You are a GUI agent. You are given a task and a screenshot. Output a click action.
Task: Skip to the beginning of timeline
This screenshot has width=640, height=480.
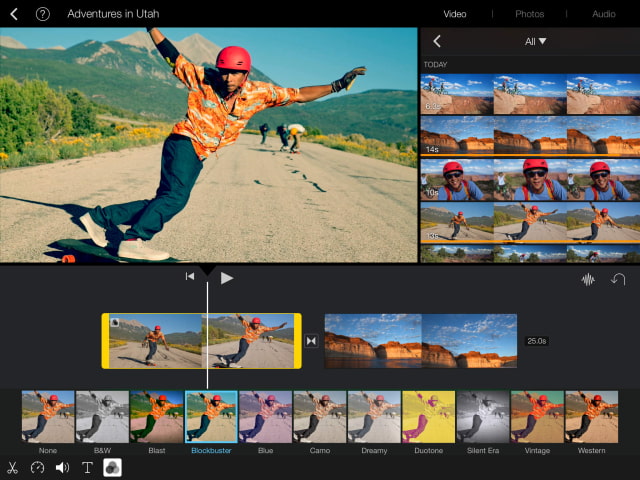[189, 278]
